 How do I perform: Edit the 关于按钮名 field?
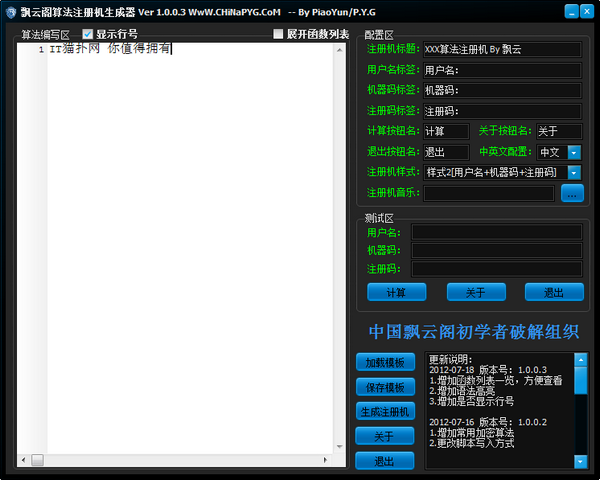(x=559, y=131)
